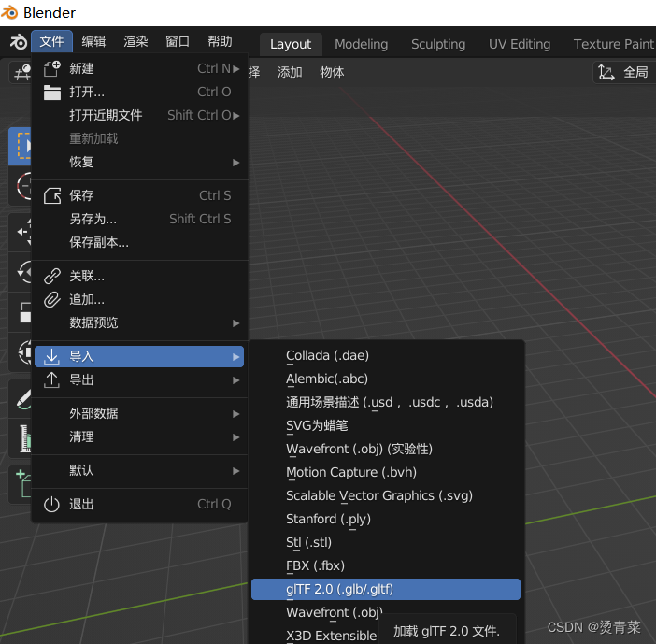Expand the 清理 submenu
656x644 pixels.
point(139,436)
